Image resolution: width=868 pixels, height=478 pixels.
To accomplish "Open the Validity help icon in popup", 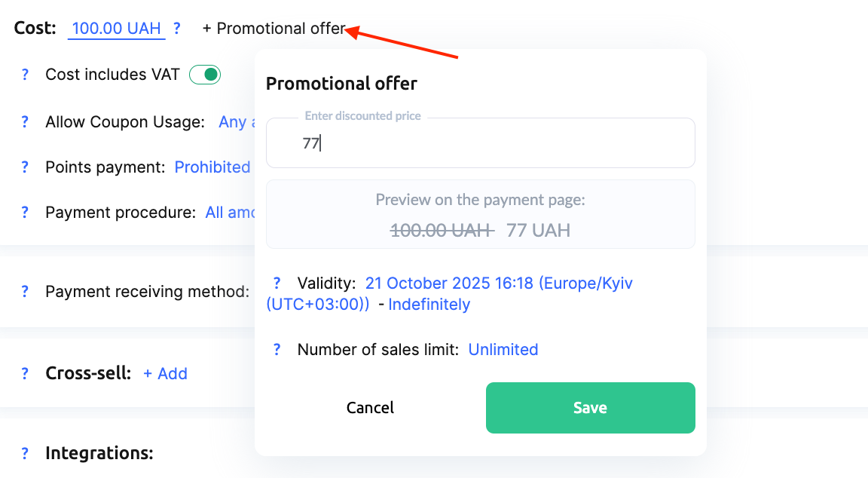I will (277, 283).
